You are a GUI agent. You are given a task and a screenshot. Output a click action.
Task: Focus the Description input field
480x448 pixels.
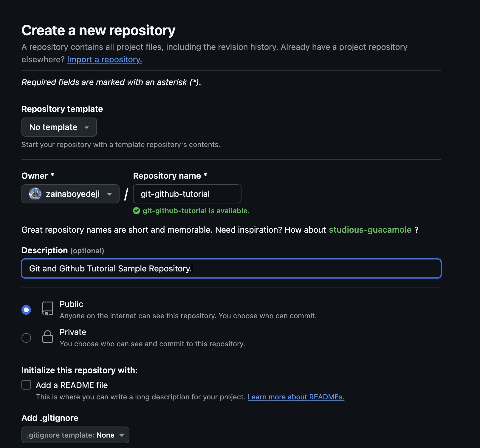click(x=231, y=268)
